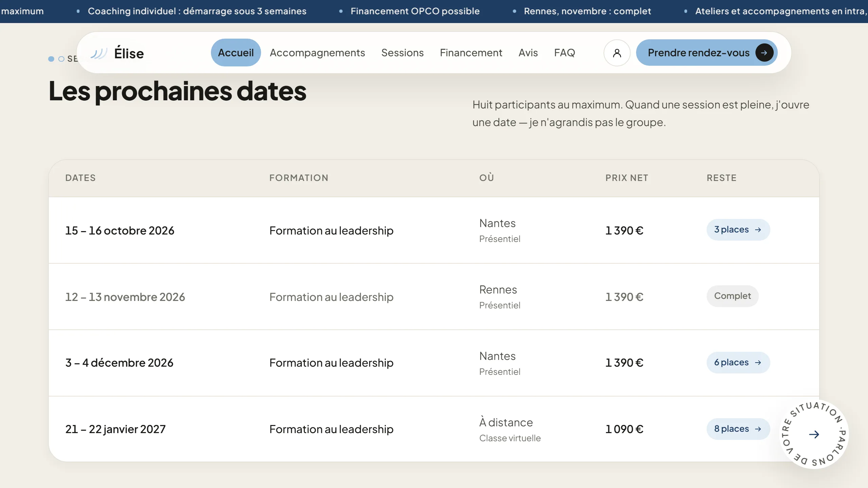Click the circular Parlons de votre situation badge
The height and width of the screenshot is (488, 868).
pyautogui.click(x=814, y=434)
